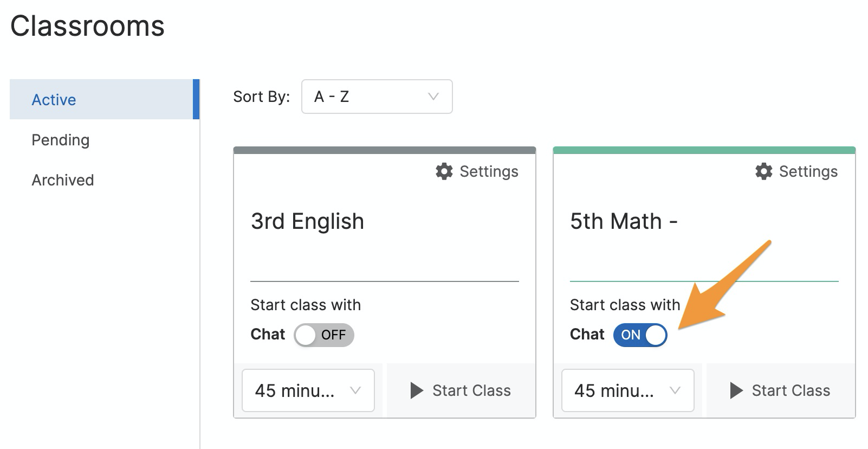This screenshot has width=868, height=449.
Task: Click the 5th Math classroom title
Action: coord(624,221)
